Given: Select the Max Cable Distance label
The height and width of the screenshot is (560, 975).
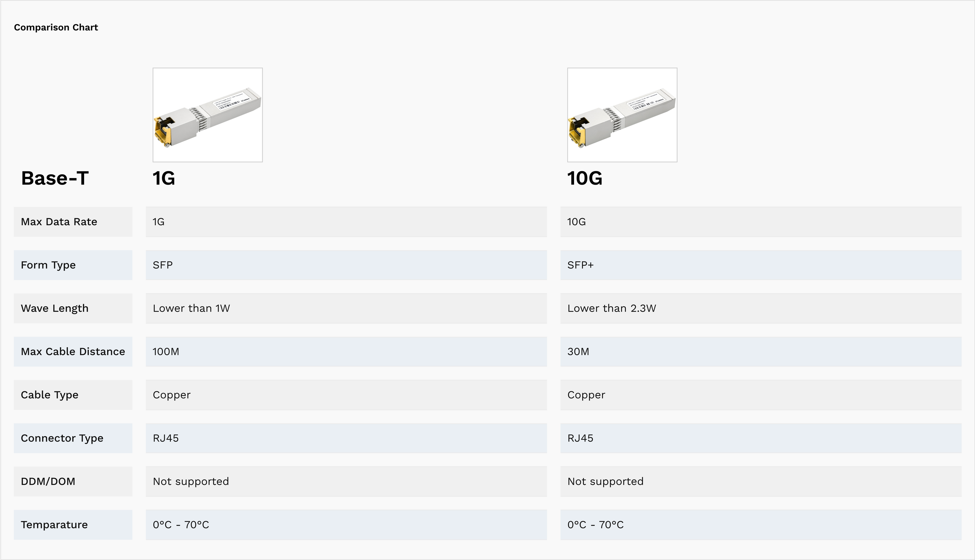Looking at the screenshot, I should point(73,352).
